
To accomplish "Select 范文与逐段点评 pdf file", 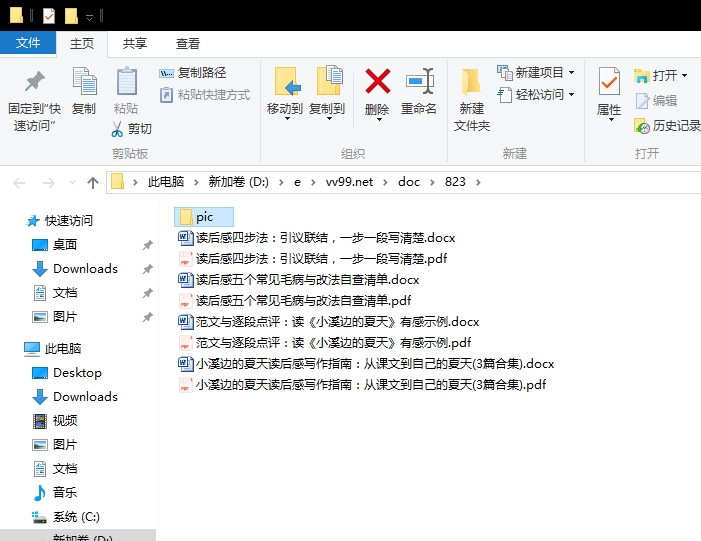I will [325, 343].
